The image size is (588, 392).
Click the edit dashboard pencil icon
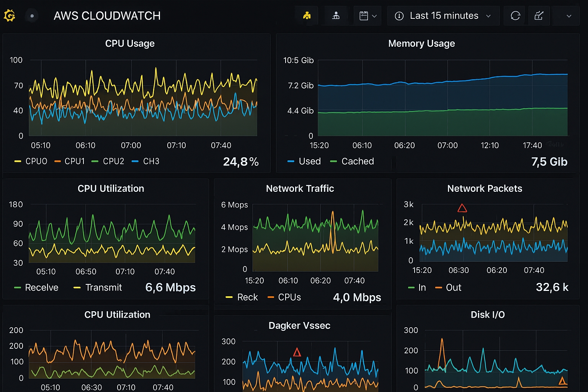tap(539, 16)
